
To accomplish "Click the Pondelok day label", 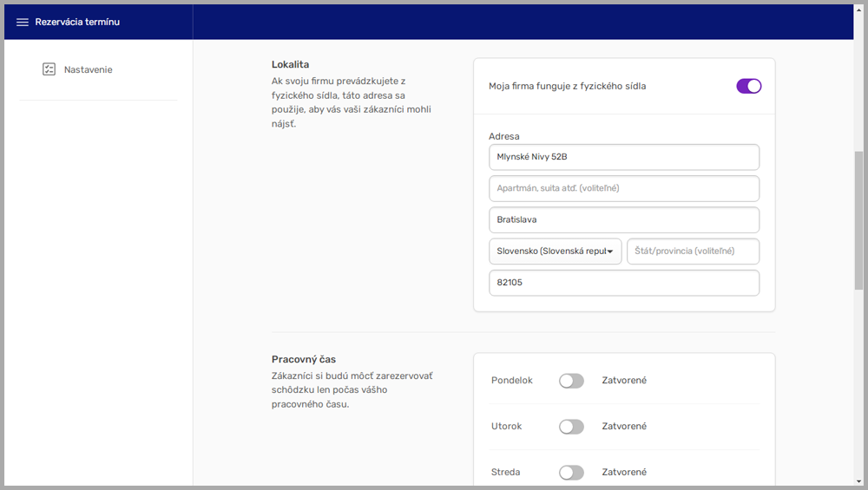I will pos(511,381).
